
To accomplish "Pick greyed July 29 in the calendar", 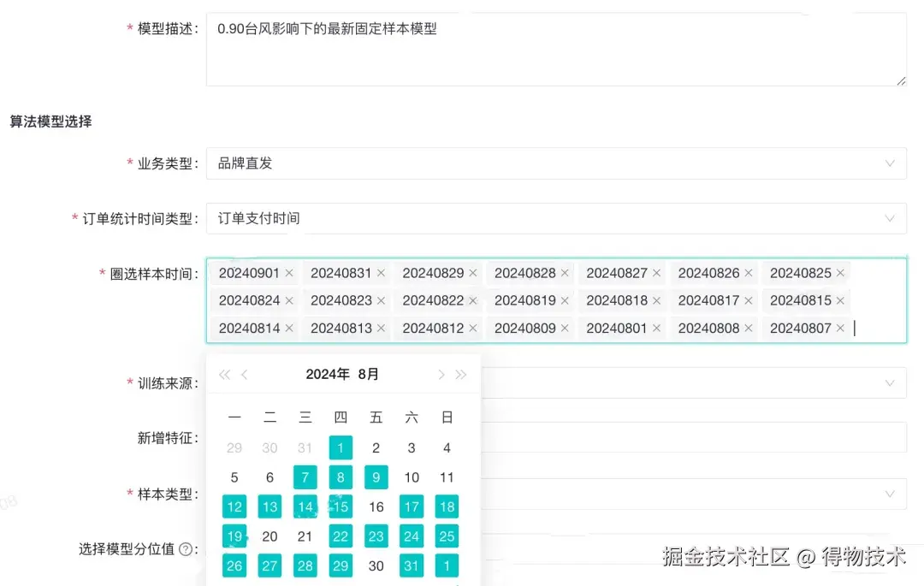I will click(234, 447).
